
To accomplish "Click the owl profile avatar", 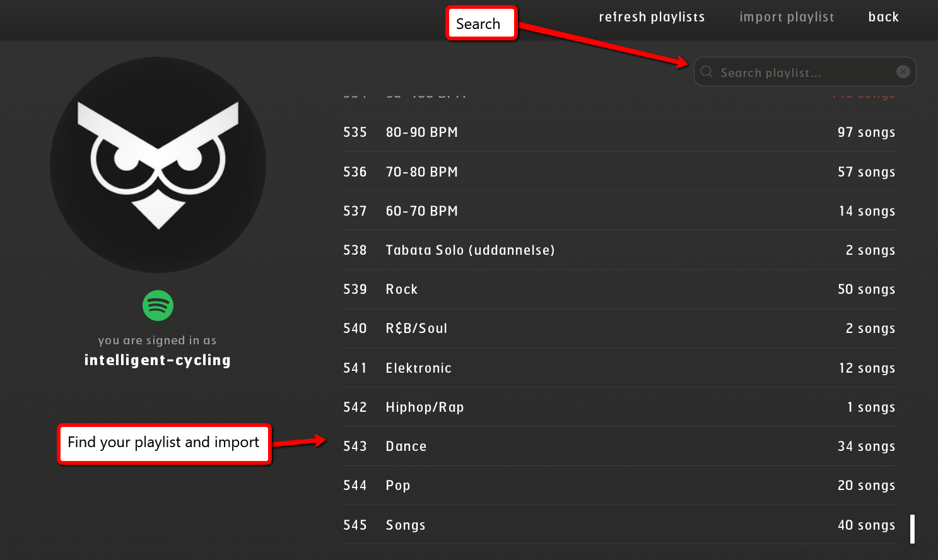I will click(158, 165).
